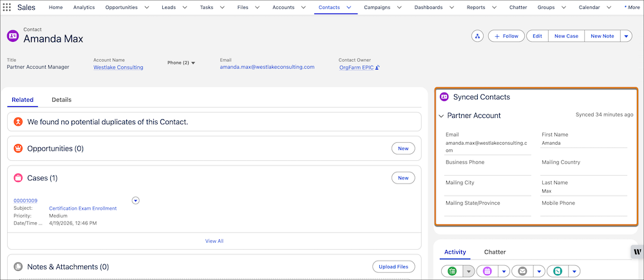The image size is (644, 280).
Task: Open the Opportunities nav dropdown
Action: tap(147, 7)
